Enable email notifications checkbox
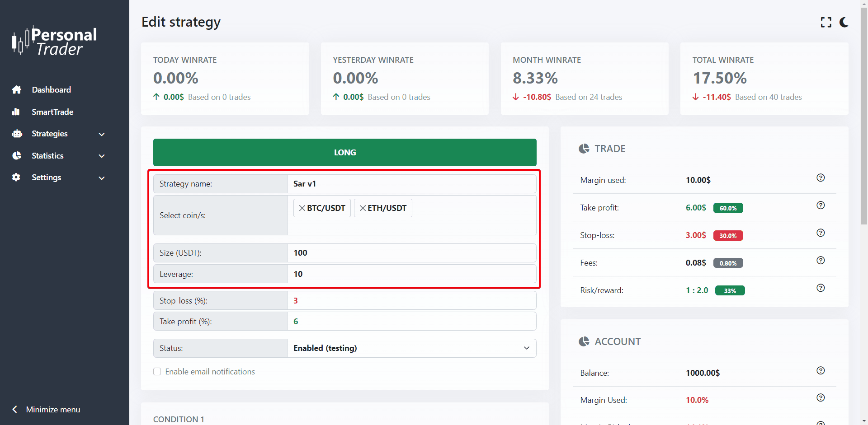Screen dimensions: 868x425 click(x=157, y=372)
